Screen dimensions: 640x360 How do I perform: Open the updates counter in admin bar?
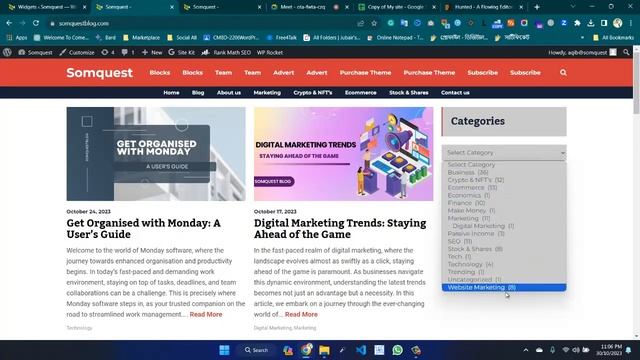click(x=108, y=52)
